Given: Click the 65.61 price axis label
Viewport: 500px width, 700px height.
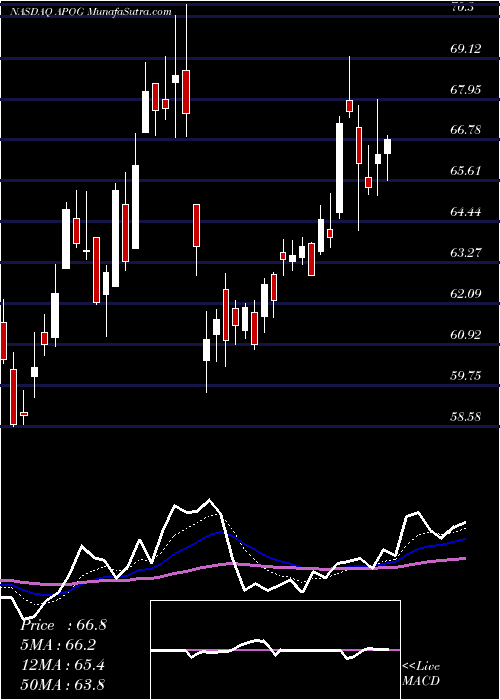Looking at the screenshot, I should 466,171.
